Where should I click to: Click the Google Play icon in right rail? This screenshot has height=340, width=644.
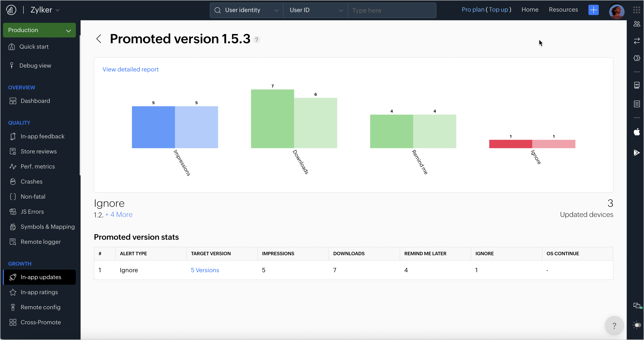[637, 152]
